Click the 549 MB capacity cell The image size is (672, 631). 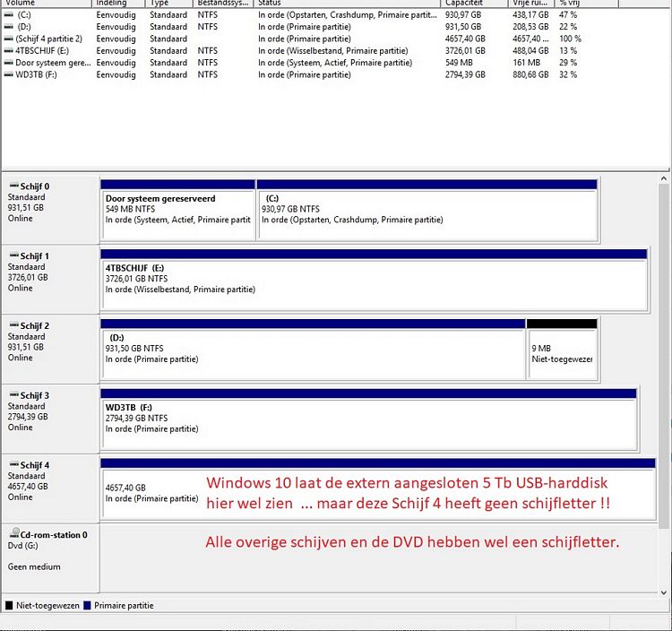(459, 63)
